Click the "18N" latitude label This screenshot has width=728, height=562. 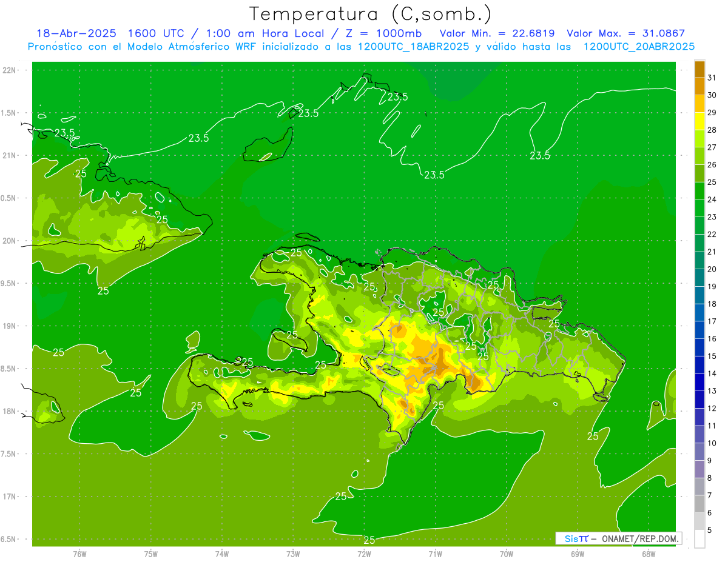click(x=10, y=411)
